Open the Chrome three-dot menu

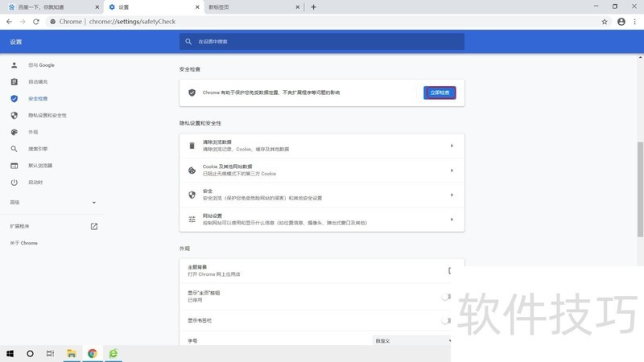tap(634, 22)
